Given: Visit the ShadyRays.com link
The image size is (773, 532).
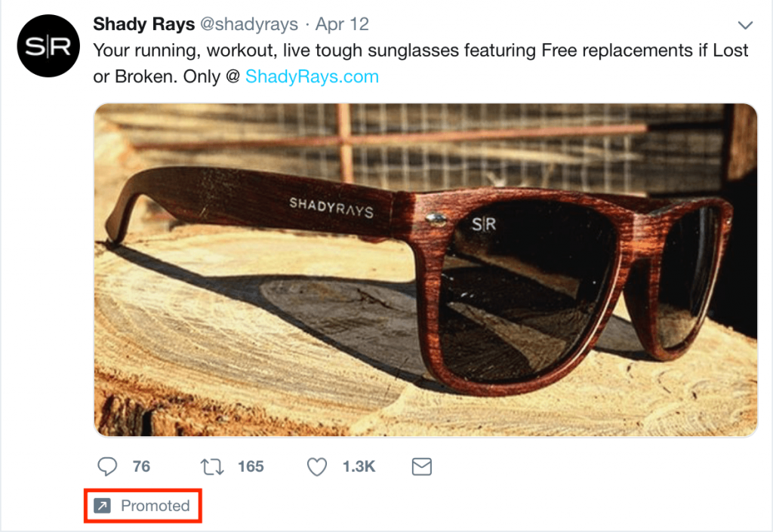Looking at the screenshot, I should click(x=311, y=77).
